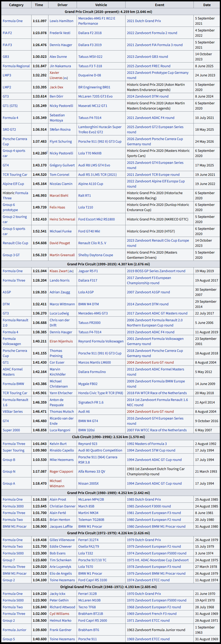
Task: Click Brabham BT6 vehicle link
Action: (88, 630)
